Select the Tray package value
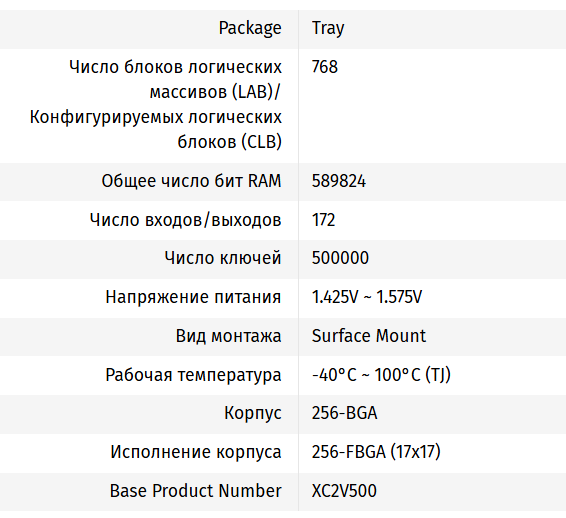 [x=328, y=29]
